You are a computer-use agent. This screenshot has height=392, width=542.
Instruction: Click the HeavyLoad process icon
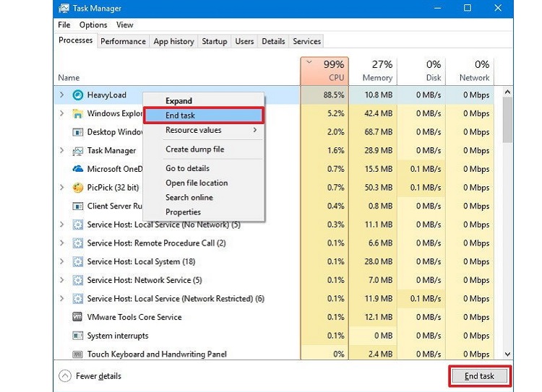(x=78, y=95)
